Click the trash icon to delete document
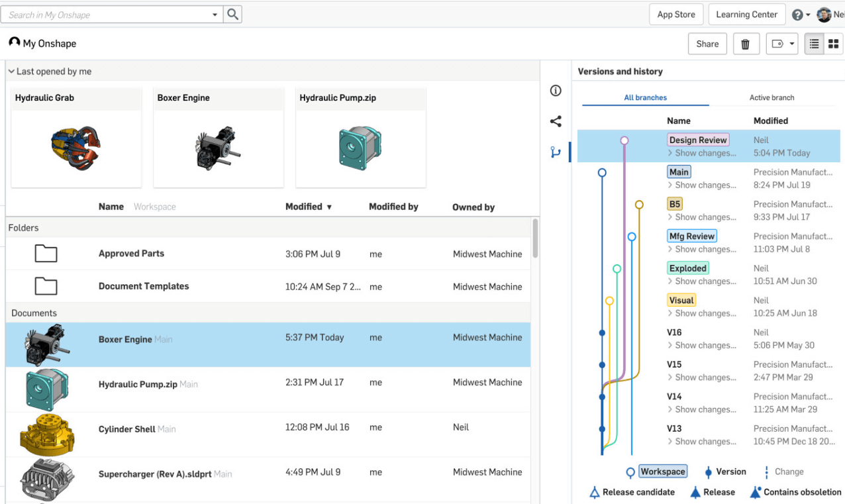This screenshot has height=504, width=845. point(746,43)
